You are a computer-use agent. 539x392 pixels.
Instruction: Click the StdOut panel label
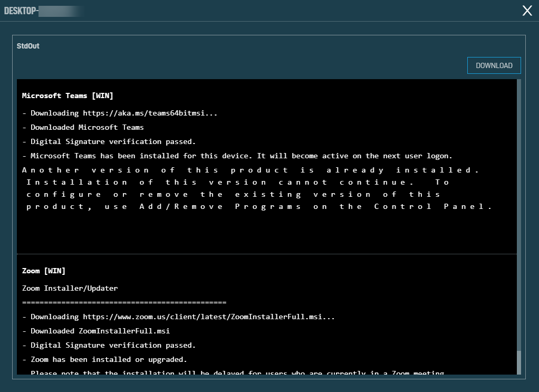[x=28, y=46]
